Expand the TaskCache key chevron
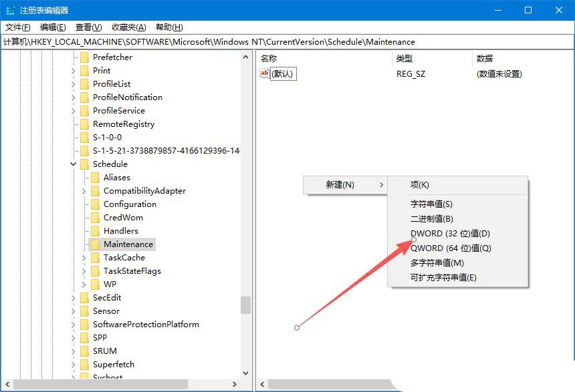575x392 pixels. 84,258
